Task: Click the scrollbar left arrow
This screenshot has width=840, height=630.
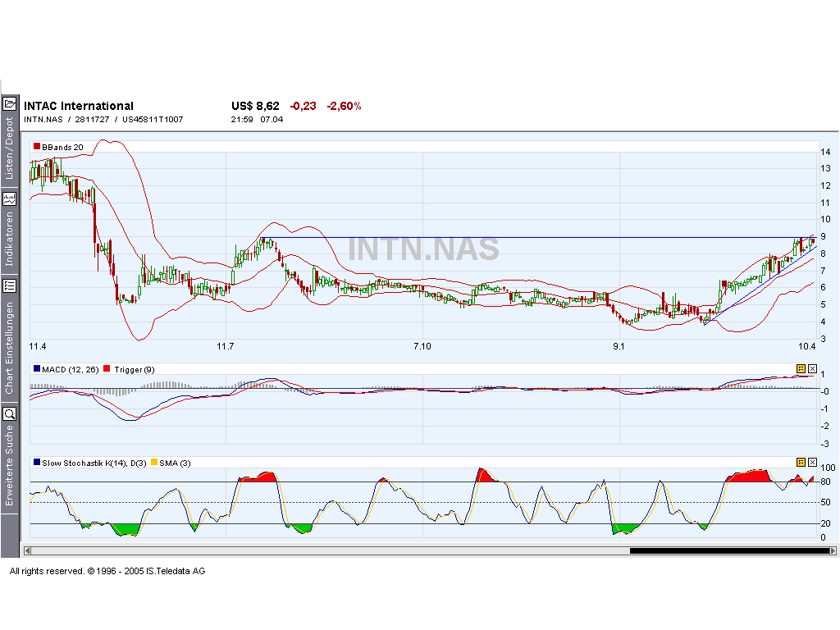Action: point(27,550)
